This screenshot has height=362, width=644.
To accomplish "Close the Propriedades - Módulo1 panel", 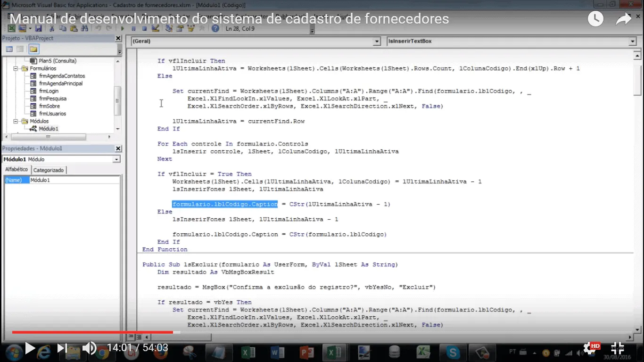I will coord(118,148).
